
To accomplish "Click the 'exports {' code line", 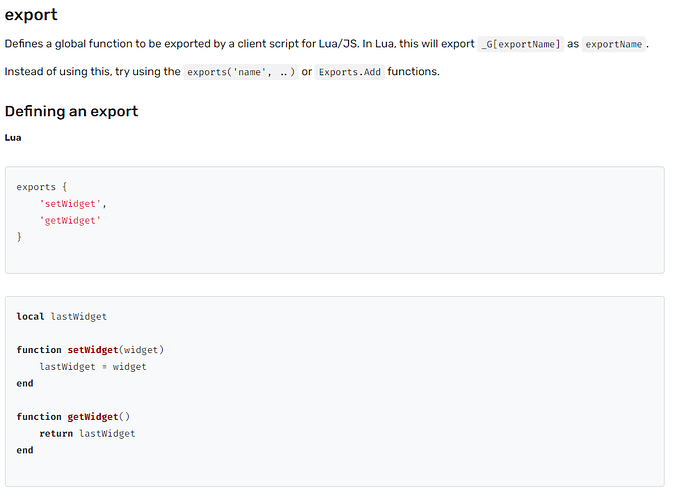I will 42,187.
